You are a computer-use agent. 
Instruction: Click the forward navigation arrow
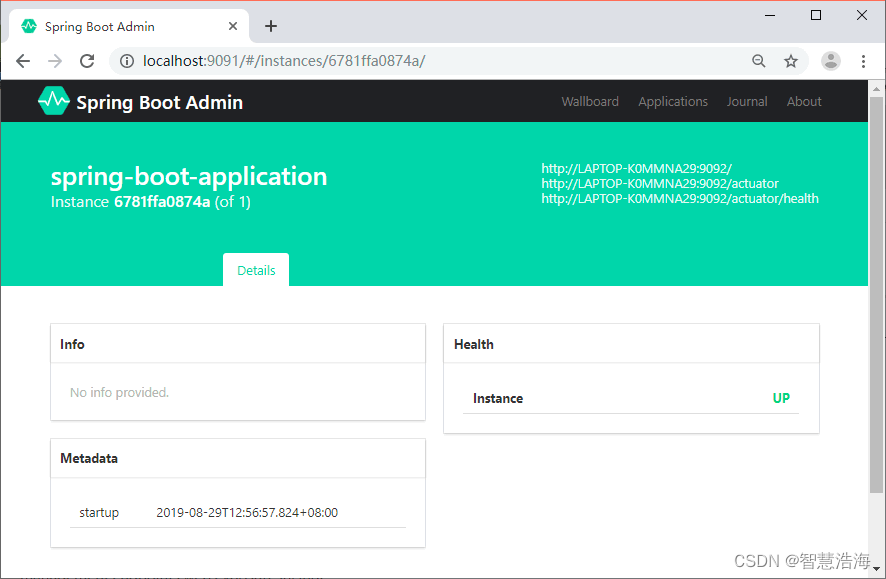click(x=54, y=60)
